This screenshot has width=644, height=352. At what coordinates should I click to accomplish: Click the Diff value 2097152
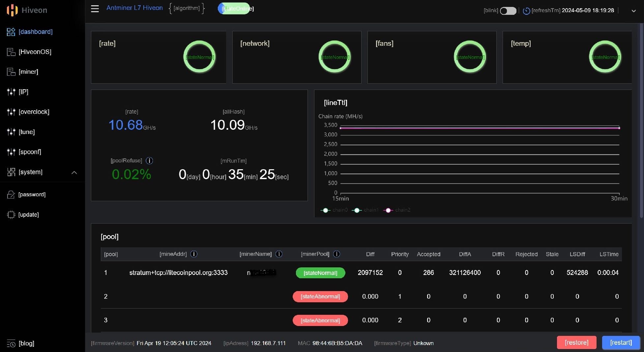tap(370, 273)
